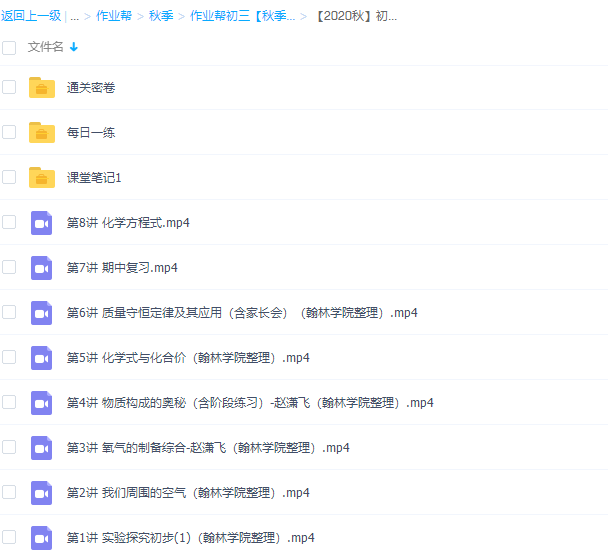Open the 每日一练 folder icon
Screen dimensions: 608x558
(x=41, y=132)
